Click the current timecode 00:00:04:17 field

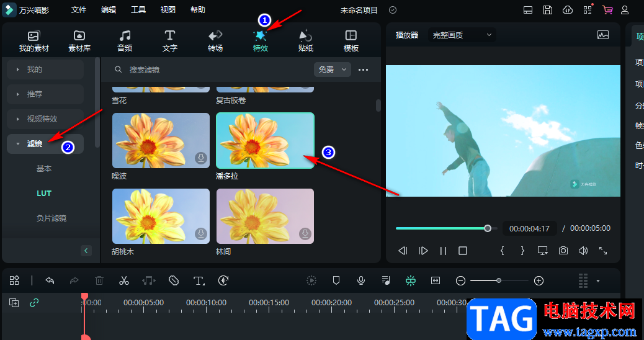(x=529, y=229)
